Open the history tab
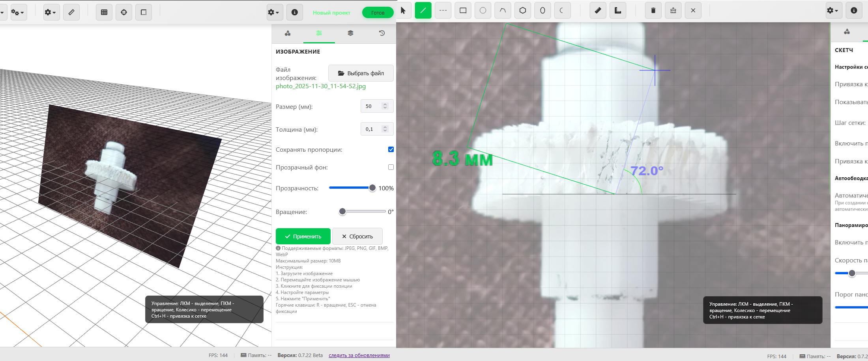This screenshot has height=361, width=868. 382,33
